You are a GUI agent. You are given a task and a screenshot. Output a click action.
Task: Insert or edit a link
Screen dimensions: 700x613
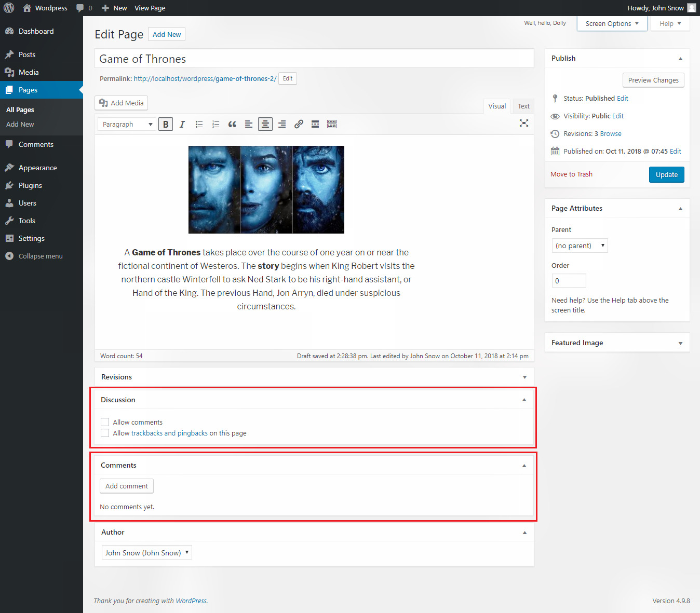pos(299,124)
